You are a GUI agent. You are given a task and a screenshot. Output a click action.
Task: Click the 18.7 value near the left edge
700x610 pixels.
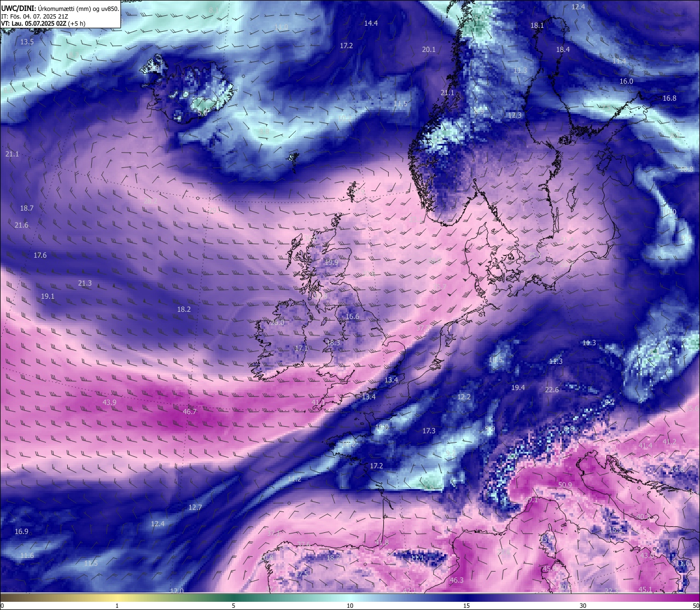[27, 208]
